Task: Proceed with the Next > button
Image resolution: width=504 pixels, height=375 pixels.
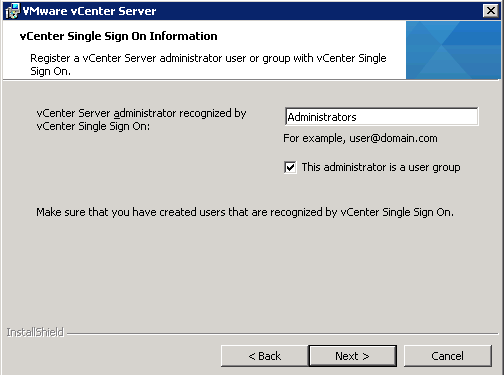Action: (x=353, y=356)
